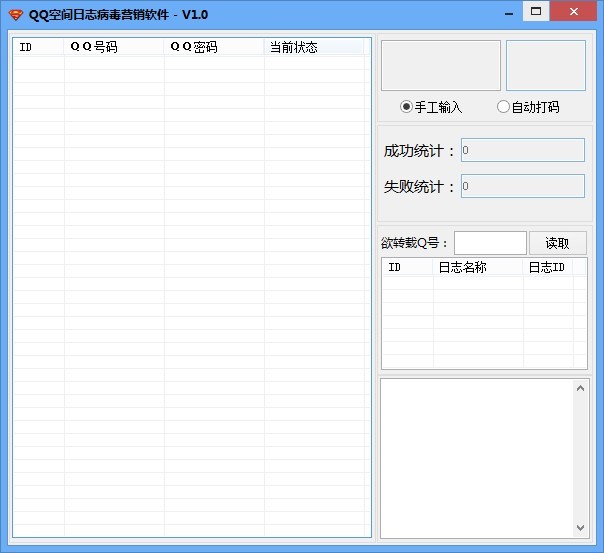Click the app logo icon in title bar
Image resolution: width=604 pixels, height=553 pixels.
(16, 15)
